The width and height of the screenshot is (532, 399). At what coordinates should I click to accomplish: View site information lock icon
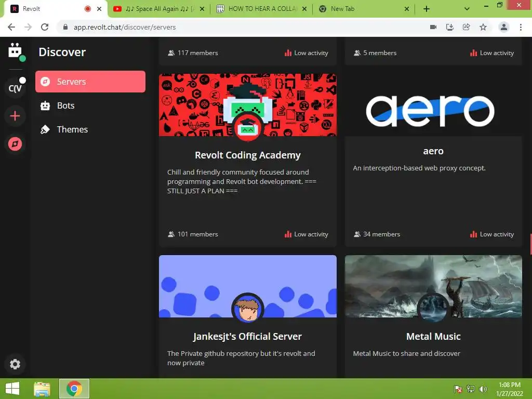point(65,27)
